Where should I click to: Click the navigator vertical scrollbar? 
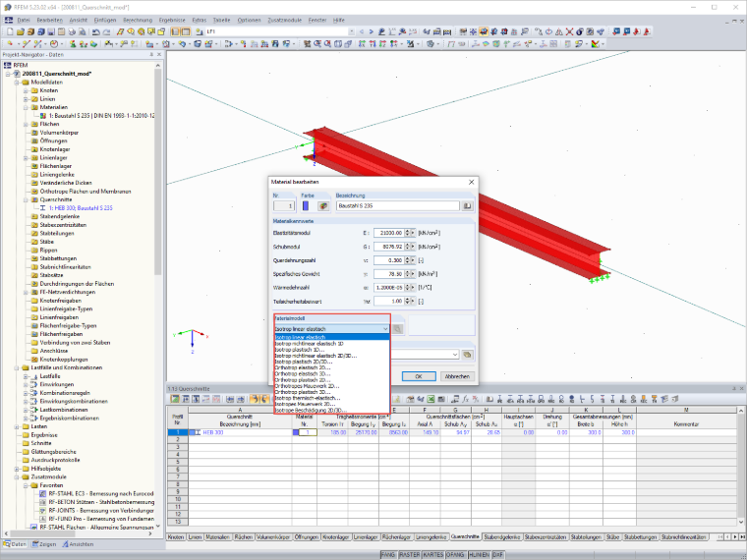coord(157,171)
